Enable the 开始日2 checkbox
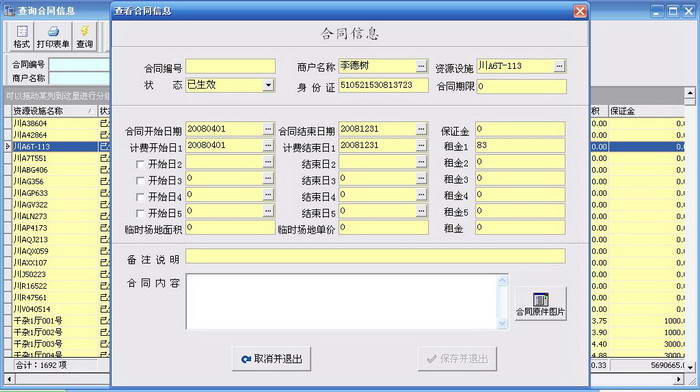 coord(140,164)
